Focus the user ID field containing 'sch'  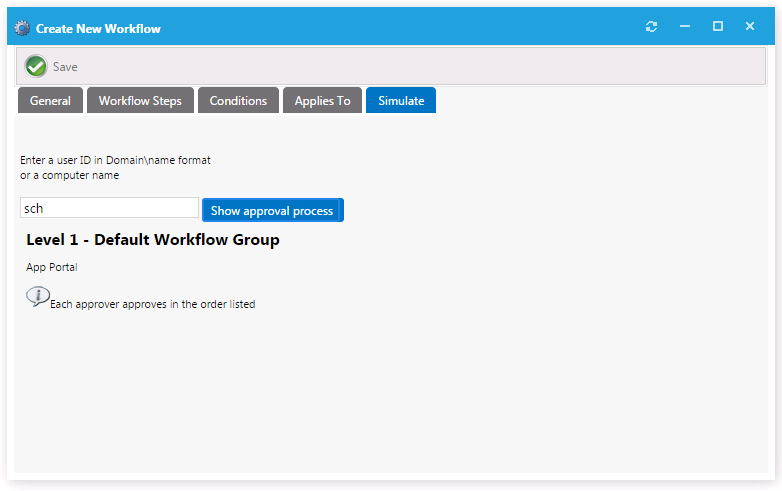(110, 208)
